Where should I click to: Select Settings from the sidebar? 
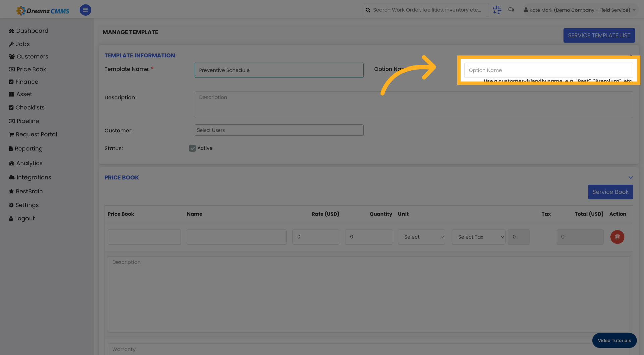coord(27,205)
